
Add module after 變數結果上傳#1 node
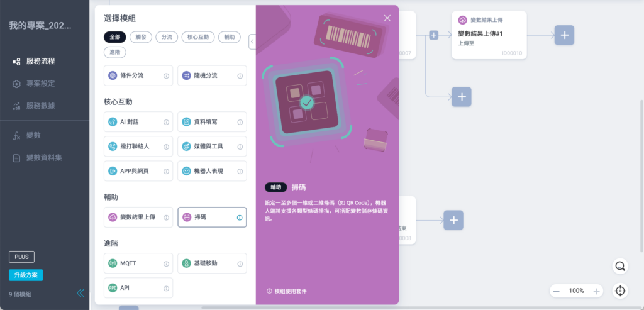tap(564, 35)
